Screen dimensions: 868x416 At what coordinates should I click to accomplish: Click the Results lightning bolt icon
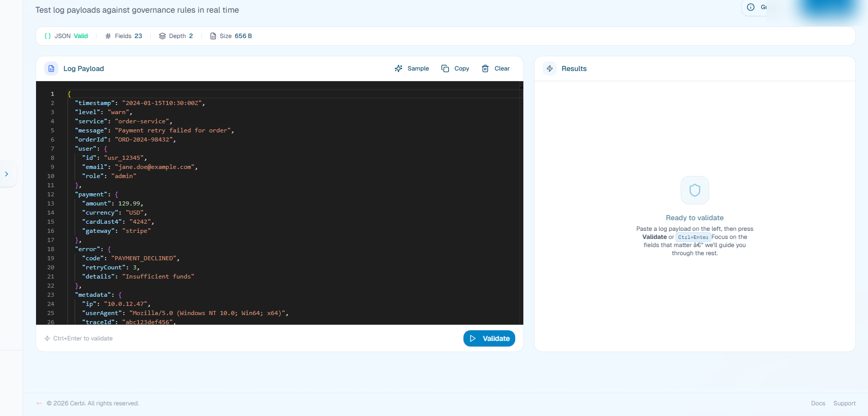[550, 68]
